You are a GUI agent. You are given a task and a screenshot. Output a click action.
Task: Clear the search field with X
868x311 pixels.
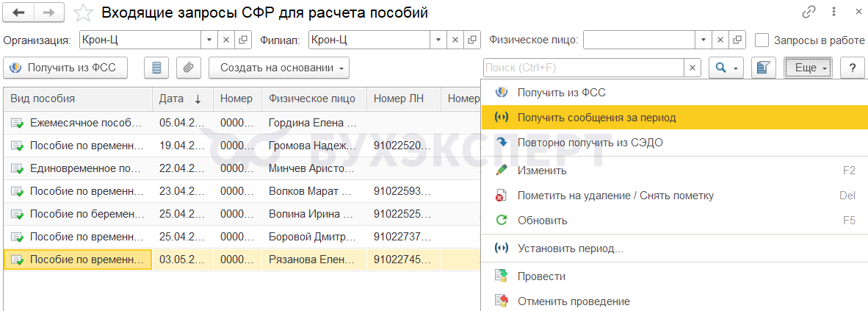pos(692,68)
